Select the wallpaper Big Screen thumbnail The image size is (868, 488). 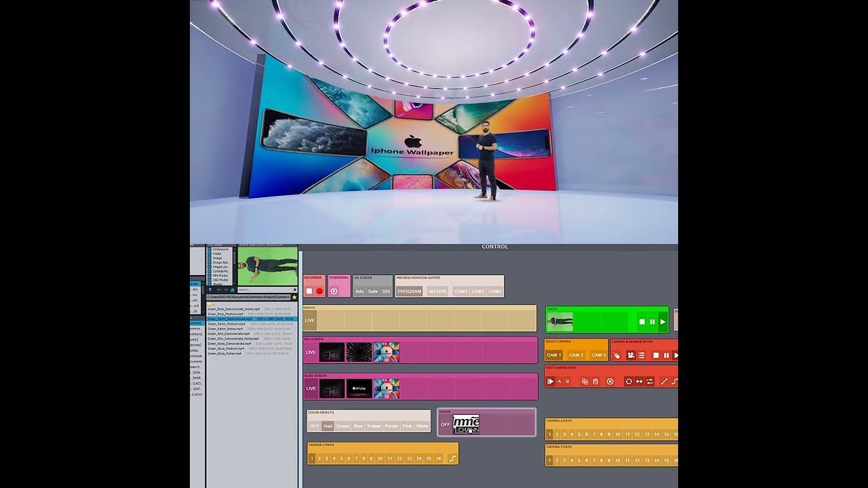[x=387, y=352]
